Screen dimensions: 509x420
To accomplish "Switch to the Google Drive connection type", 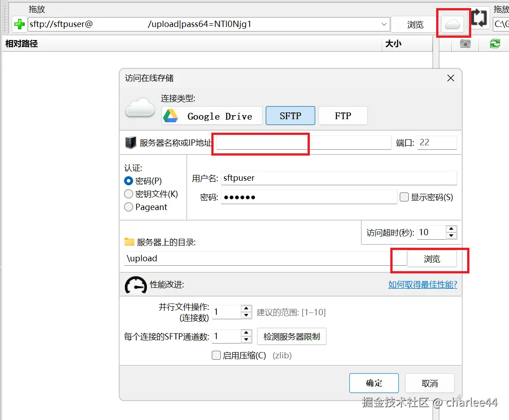I will tap(211, 116).
